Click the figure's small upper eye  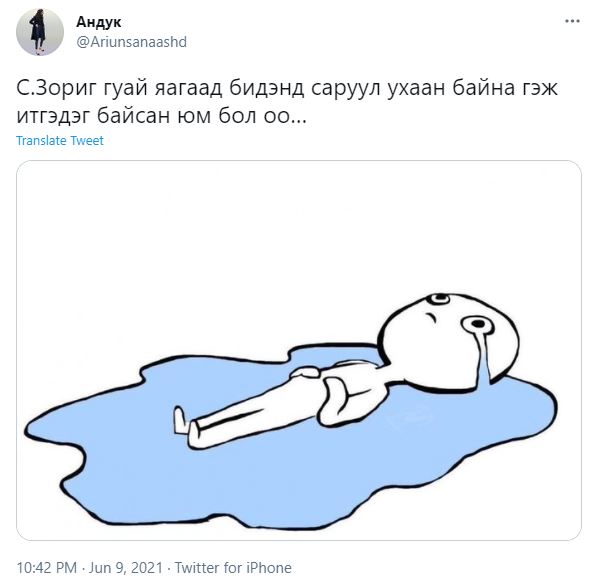click(439, 299)
